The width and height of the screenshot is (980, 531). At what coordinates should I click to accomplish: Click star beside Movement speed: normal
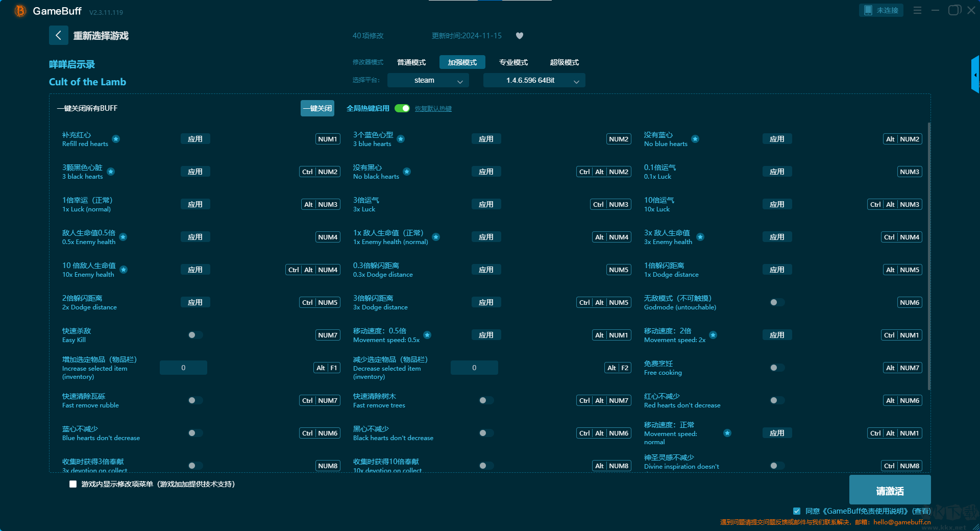click(x=727, y=433)
